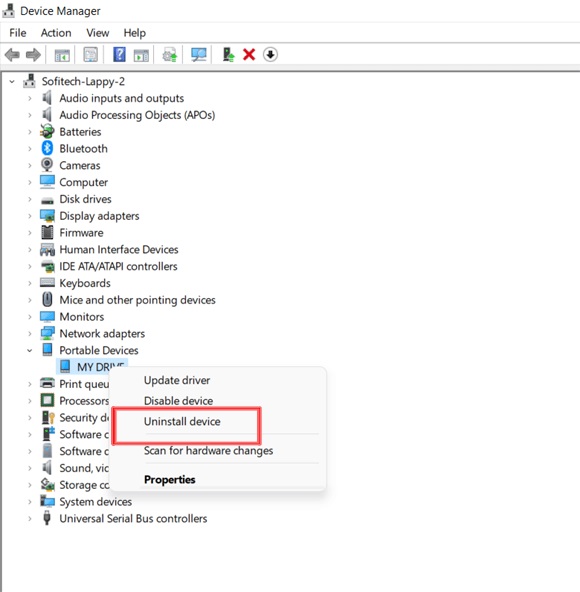Image resolution: width=580 pixels, height=592 pixels.
Task: Click the Forward arrow toolbar icon
Action: [x=33, y=55]
